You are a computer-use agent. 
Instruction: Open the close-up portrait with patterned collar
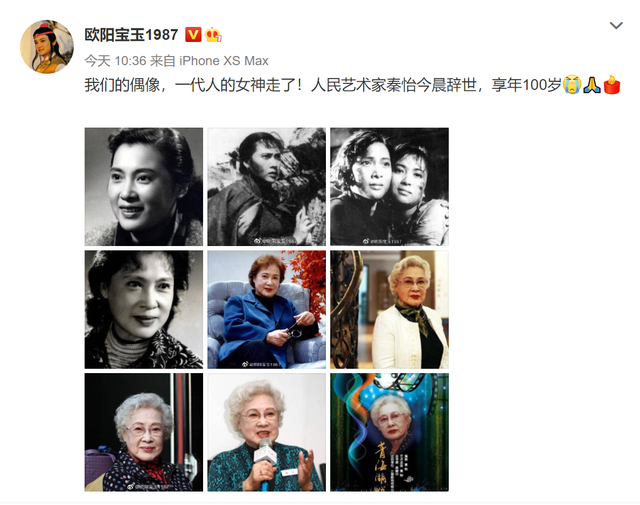pos(144,309)
